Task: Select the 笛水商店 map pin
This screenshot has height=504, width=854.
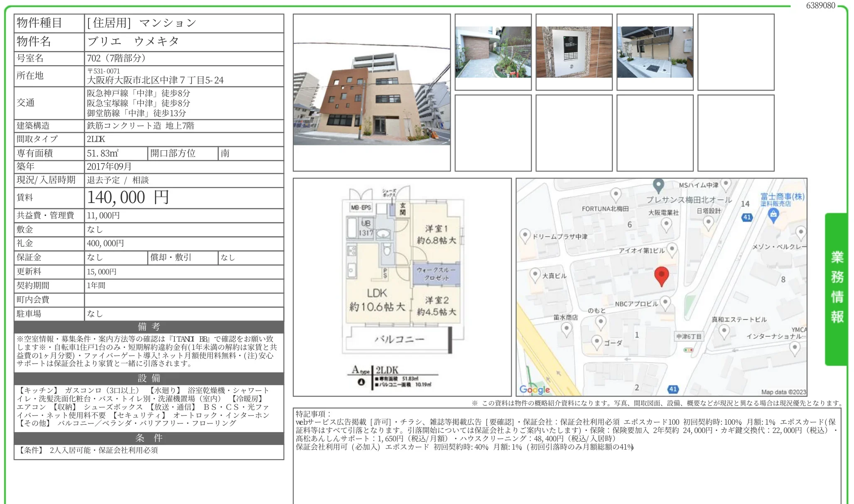Action: (x=566, y=329)
